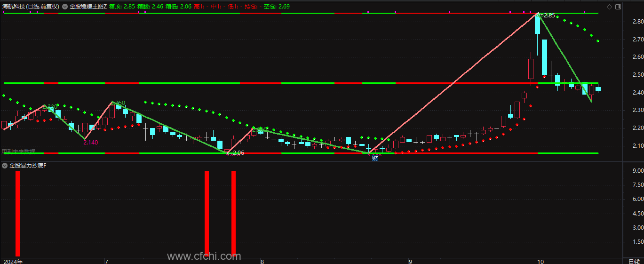
Task: Click the 2.80 price axis value
Action: coord(637,22)
